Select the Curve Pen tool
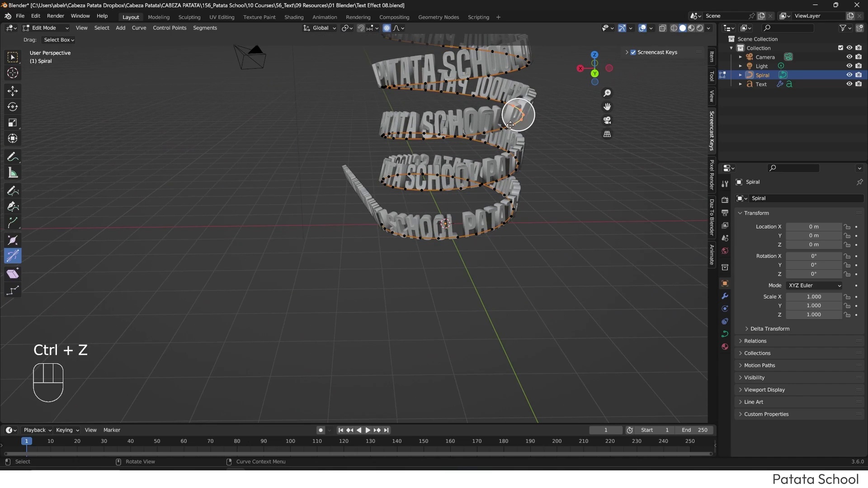Viewport: 868px width, 488px height. click(x=13, y=206)
